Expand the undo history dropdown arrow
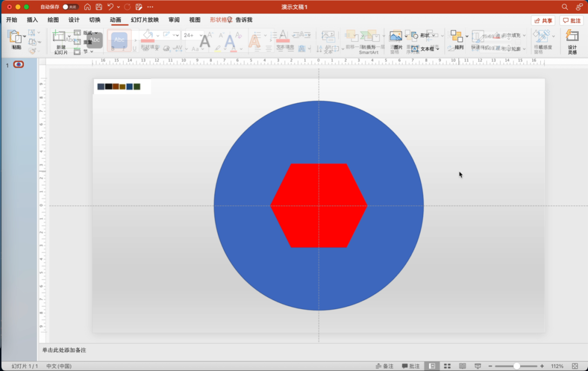 [118, 7]
